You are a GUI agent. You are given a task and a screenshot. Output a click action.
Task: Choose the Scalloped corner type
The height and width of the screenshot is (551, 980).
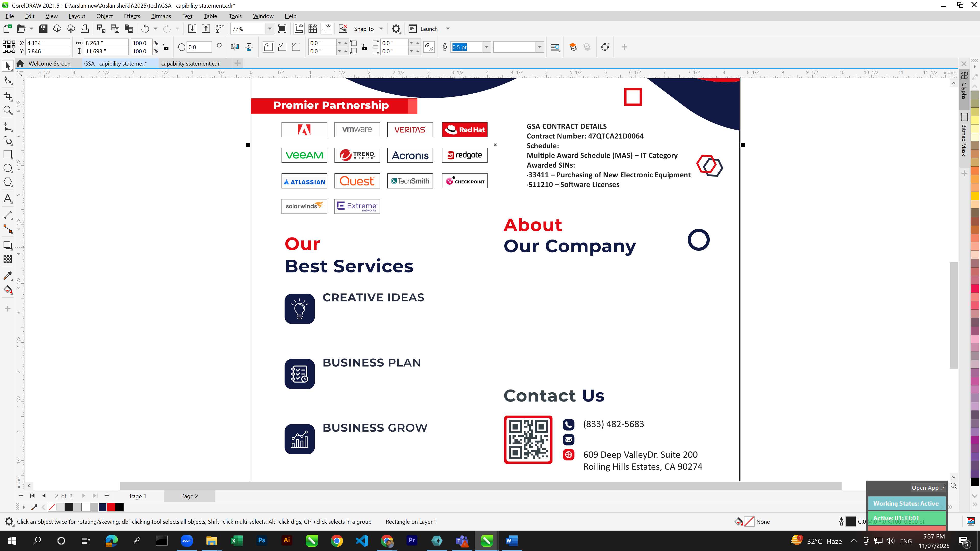point(282,47)
